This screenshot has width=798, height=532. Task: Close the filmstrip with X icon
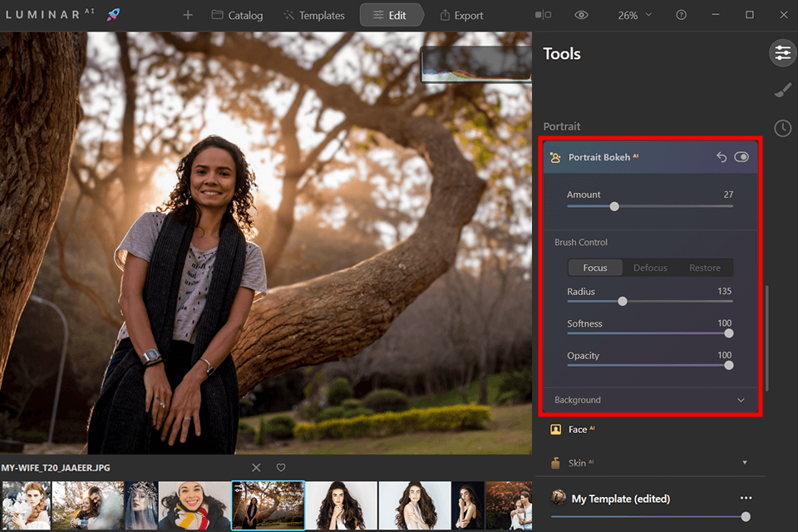(256, 467)
